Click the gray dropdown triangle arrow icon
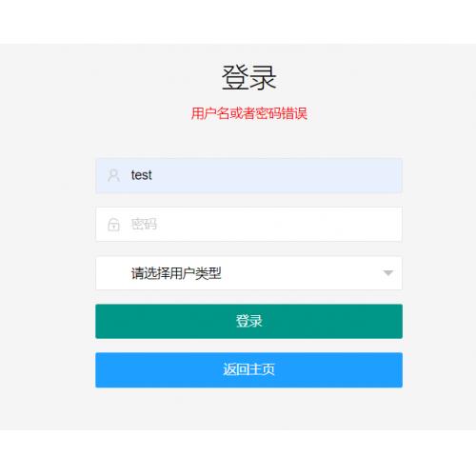The width and height of the screenshot is (476, 476). (388, 273)
